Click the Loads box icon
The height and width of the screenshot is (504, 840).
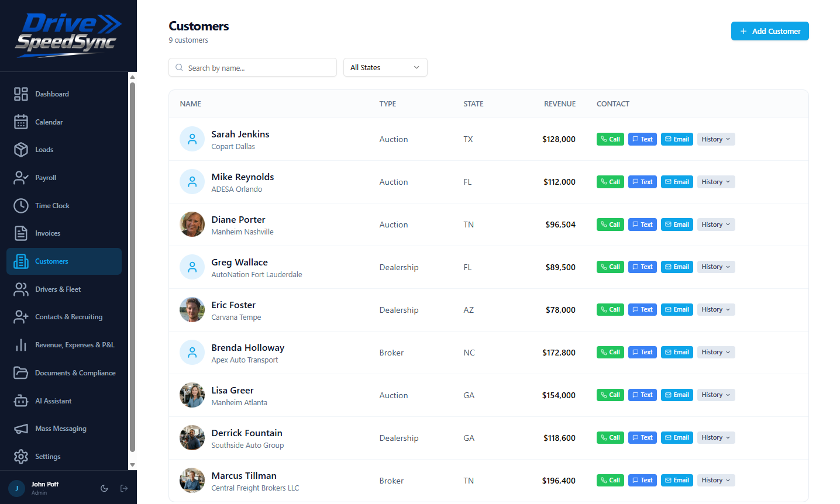(21, 150)
